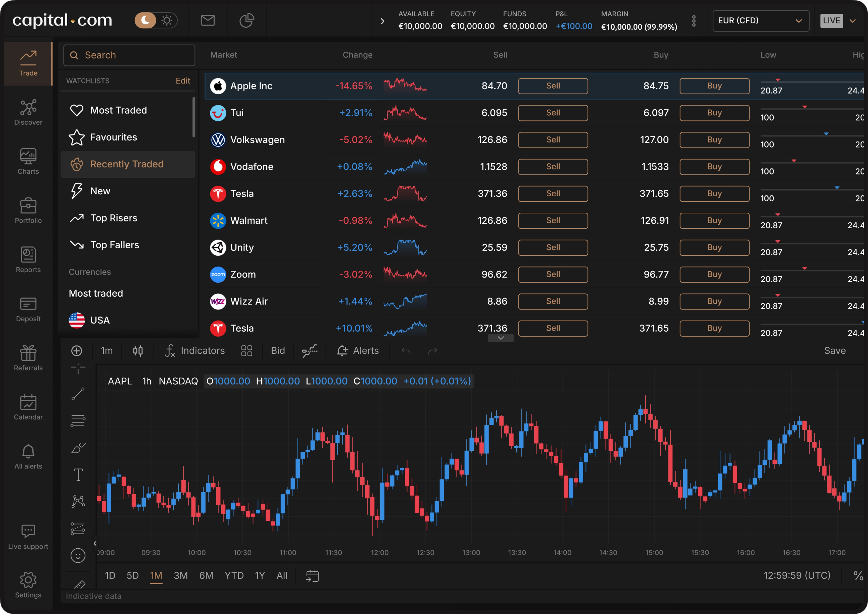Select Favourites watchlist
Image resolution: width=868 pixels, height=614 pixels.
(128, 137)
